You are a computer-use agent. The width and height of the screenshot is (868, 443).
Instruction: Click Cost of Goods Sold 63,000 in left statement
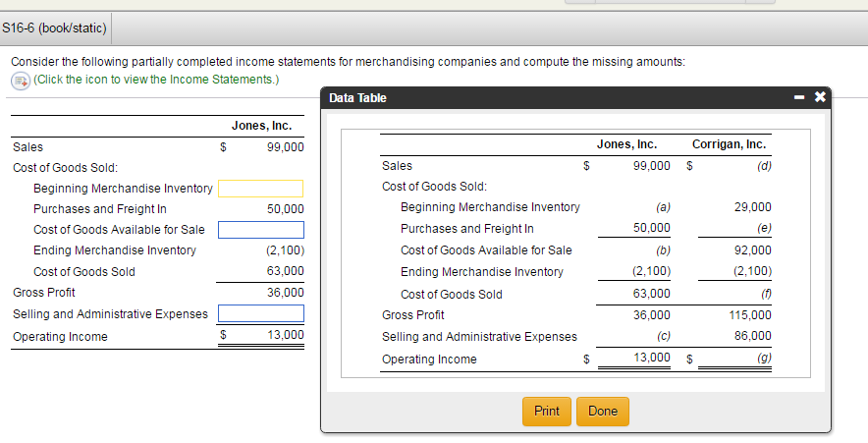[285, 271]
